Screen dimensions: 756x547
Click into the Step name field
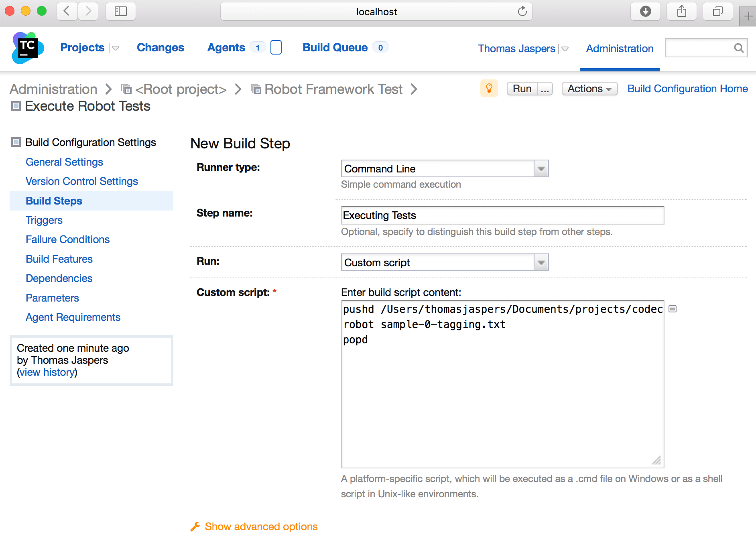click(502, 215)
